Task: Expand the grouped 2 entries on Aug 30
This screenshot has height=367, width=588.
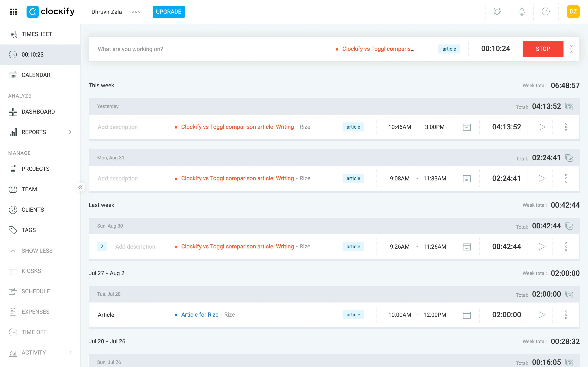Action: pyautogui.click(x=102, y=247)
